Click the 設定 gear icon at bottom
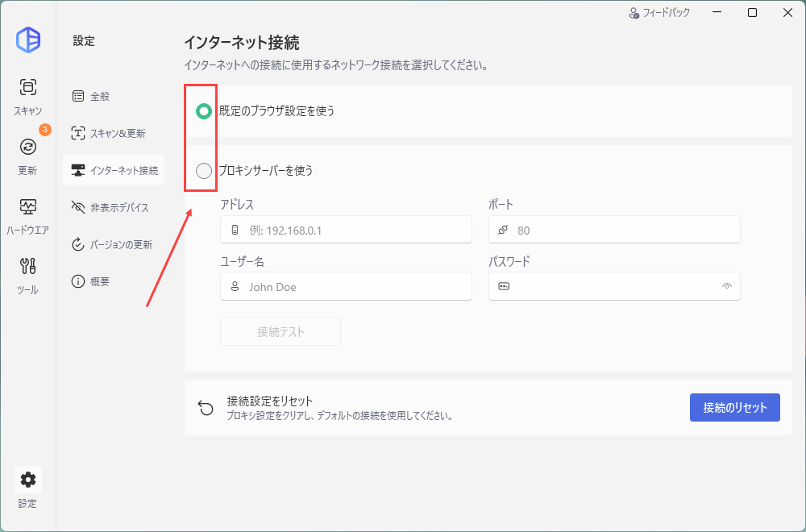The height and width of the screenshot is (532, 806). coord(27,480)
